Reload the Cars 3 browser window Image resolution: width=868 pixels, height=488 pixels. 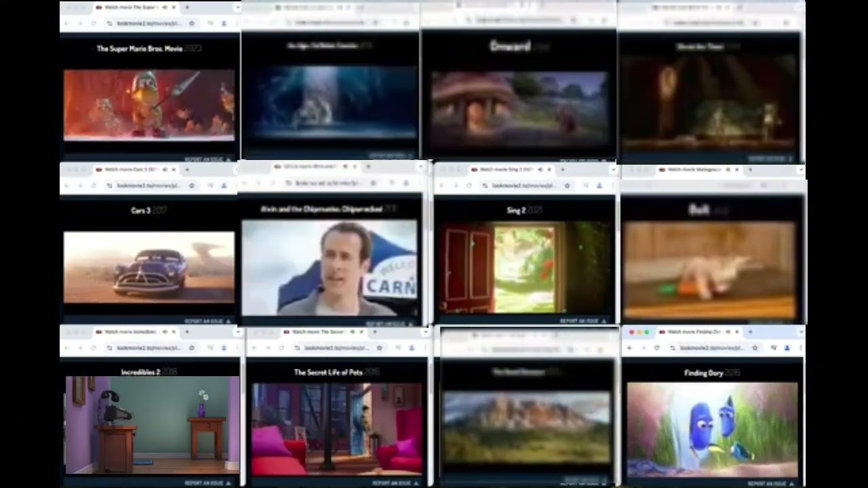coord(94,185)
